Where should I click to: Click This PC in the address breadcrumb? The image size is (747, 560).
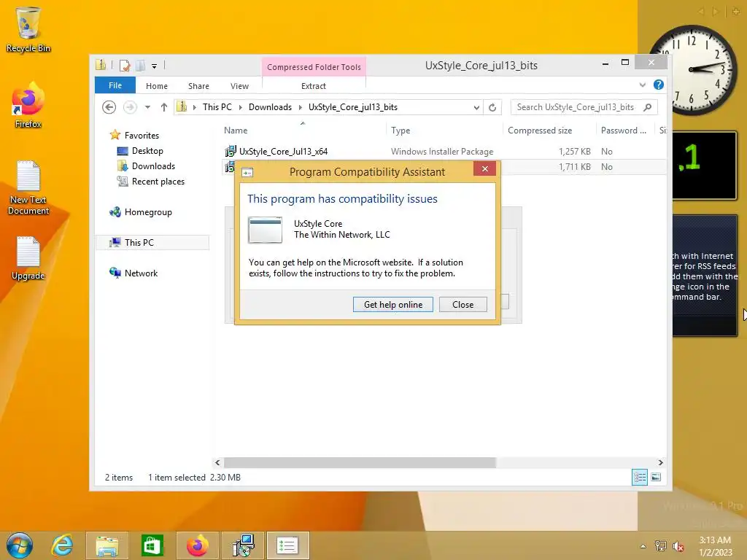pyautogui.click(x=217, y=107)
